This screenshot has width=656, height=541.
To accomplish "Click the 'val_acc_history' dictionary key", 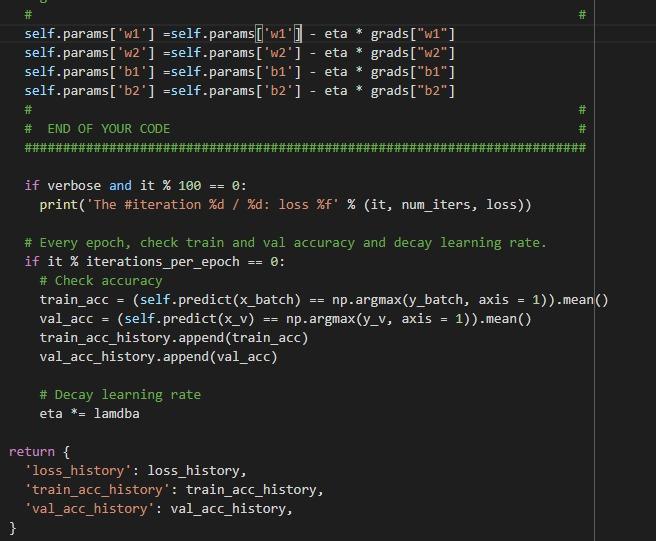I will click(x=90, y=509).
